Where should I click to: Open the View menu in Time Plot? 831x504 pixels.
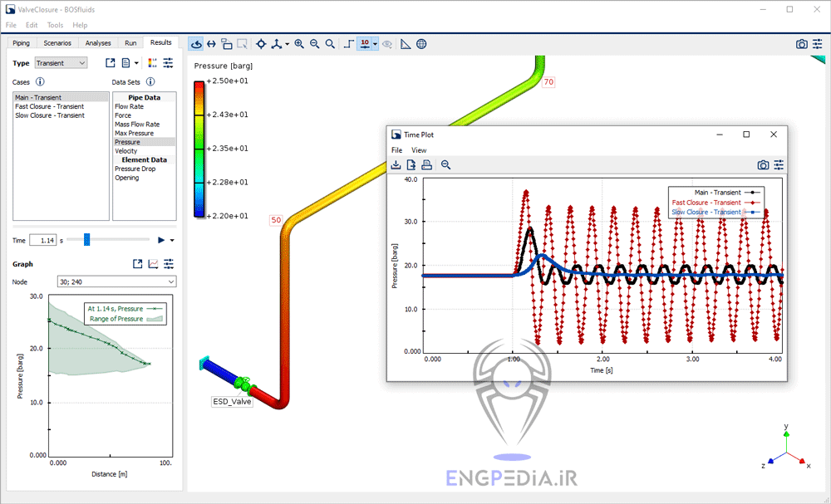tap(419, 150)
